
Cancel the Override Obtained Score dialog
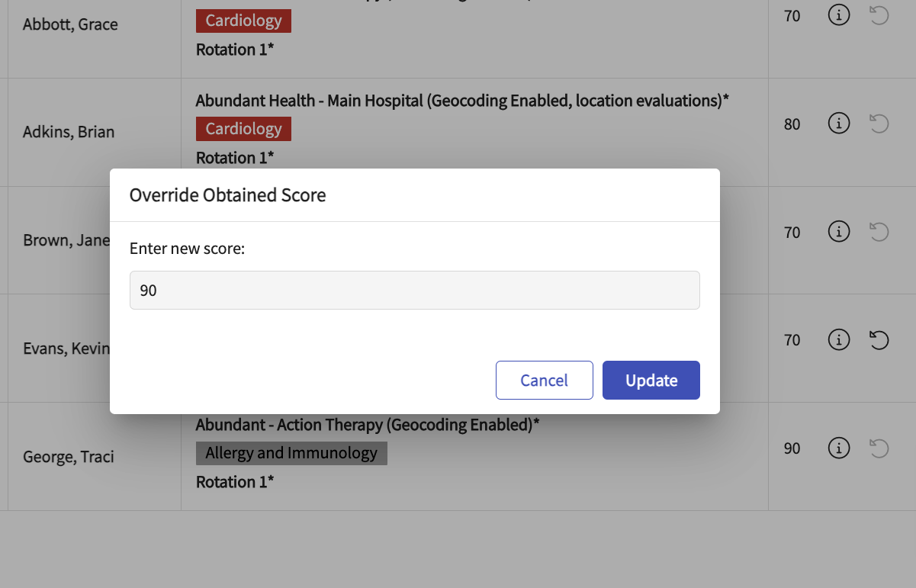tap(544, 380)
